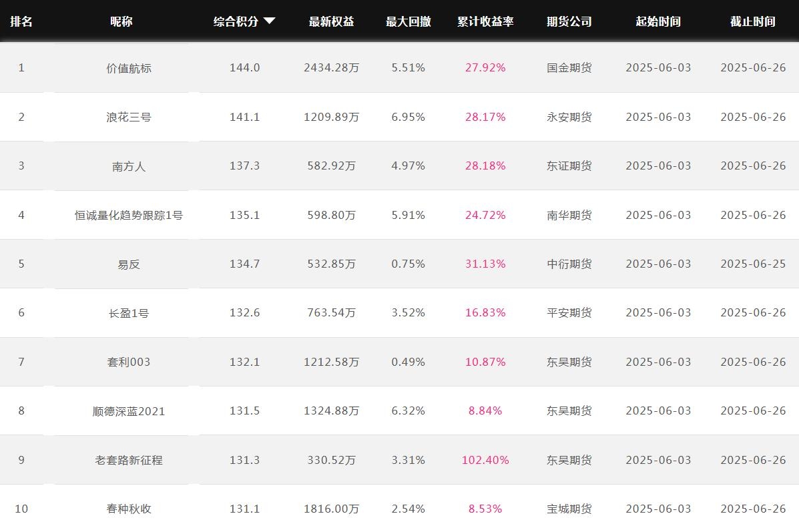Click return rate 28.18%
The image size is (799, 532).
pos(485,166)
